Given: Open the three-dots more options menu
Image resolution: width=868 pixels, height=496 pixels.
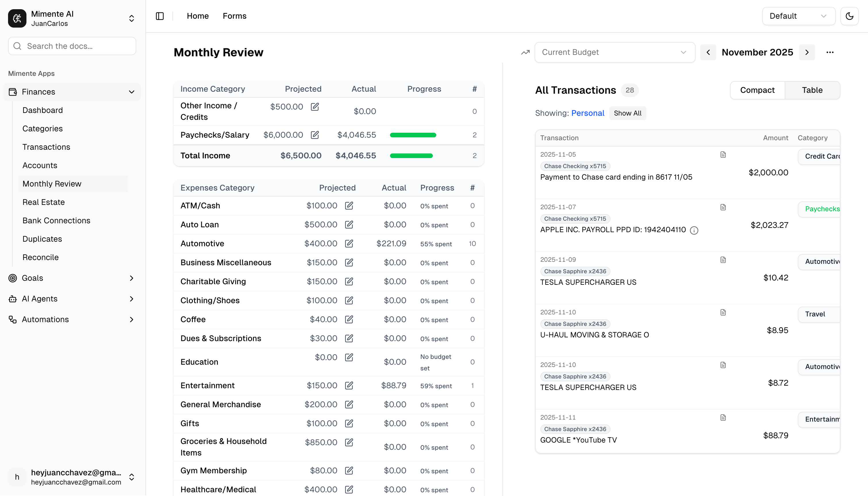Looking at the screenshot, I should pos(830,52).
